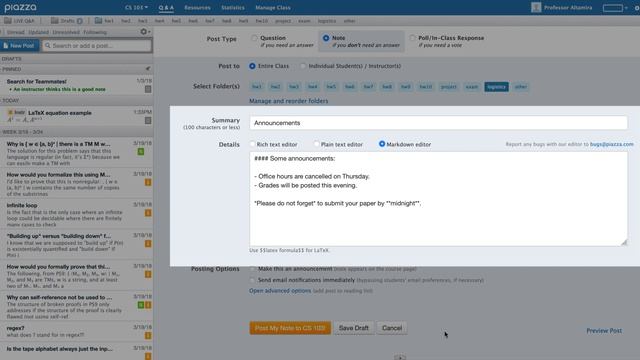Click the green badge on 'Why can self-reference' post
Image resolution: width=640 pixels, height=360 pixels.
click(141, 305)
